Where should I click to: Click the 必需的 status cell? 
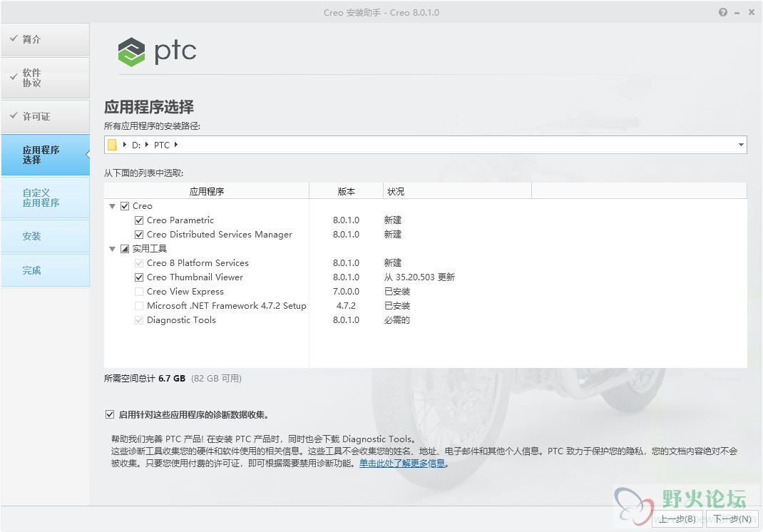click(397, 319)
